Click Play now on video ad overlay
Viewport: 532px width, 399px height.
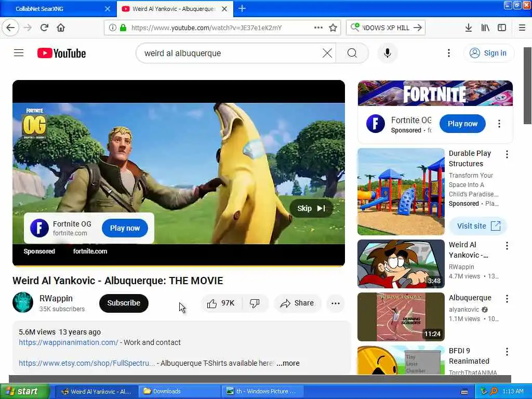coord(125,228)
